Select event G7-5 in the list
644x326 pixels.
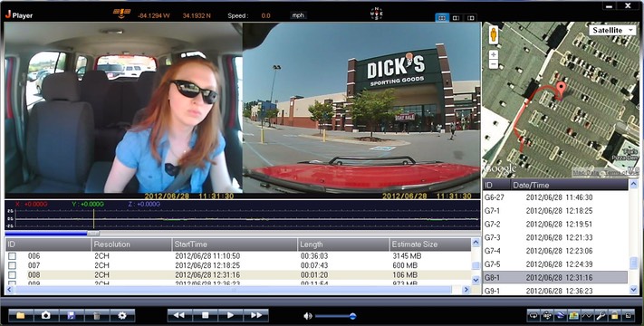[x=555, y=264]
